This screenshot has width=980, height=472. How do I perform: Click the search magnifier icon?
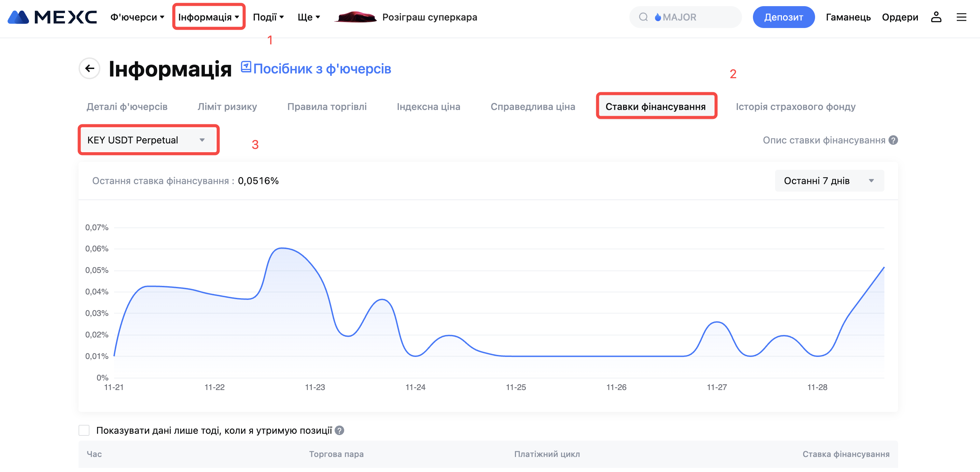pyautogui.click(x=643, y=17)
